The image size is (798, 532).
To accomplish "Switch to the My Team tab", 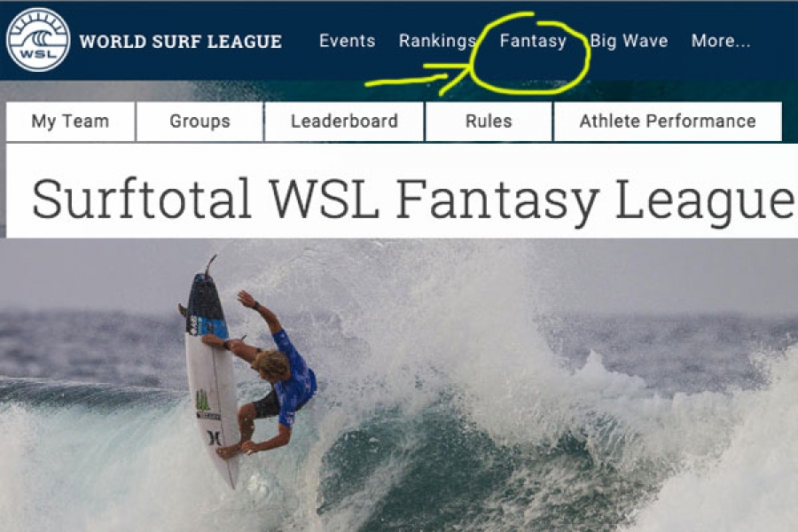I will point(71,121).
